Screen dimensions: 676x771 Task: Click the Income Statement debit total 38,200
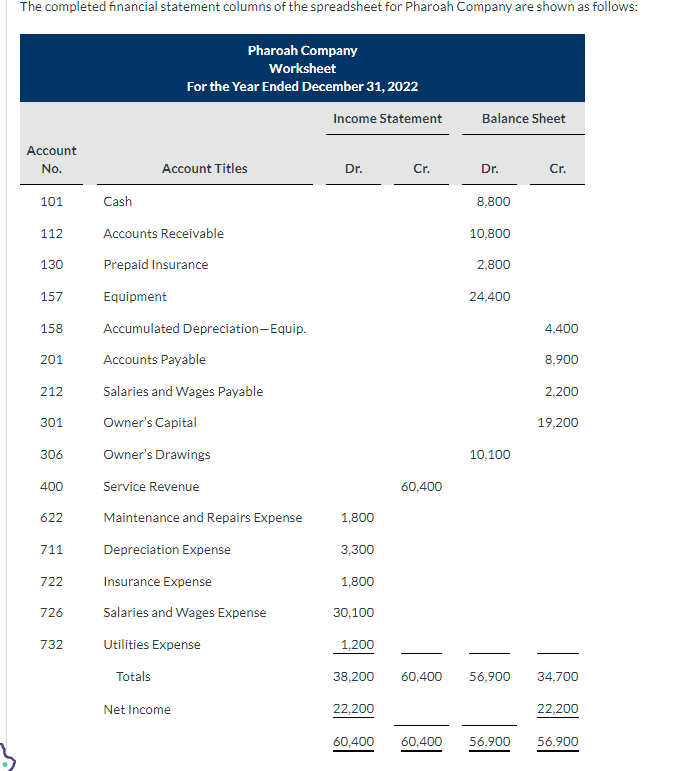pos(353,677)
